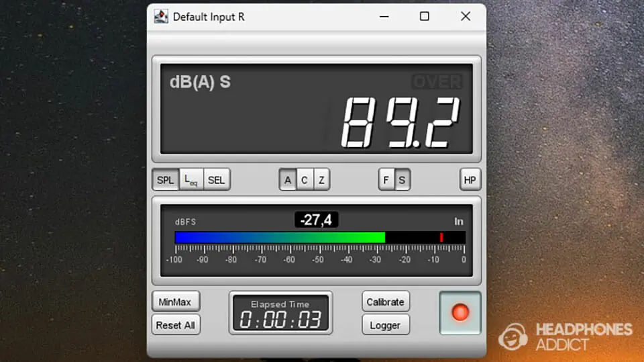
Task: Choose F fast time response
Action: [x=386, y=180]
